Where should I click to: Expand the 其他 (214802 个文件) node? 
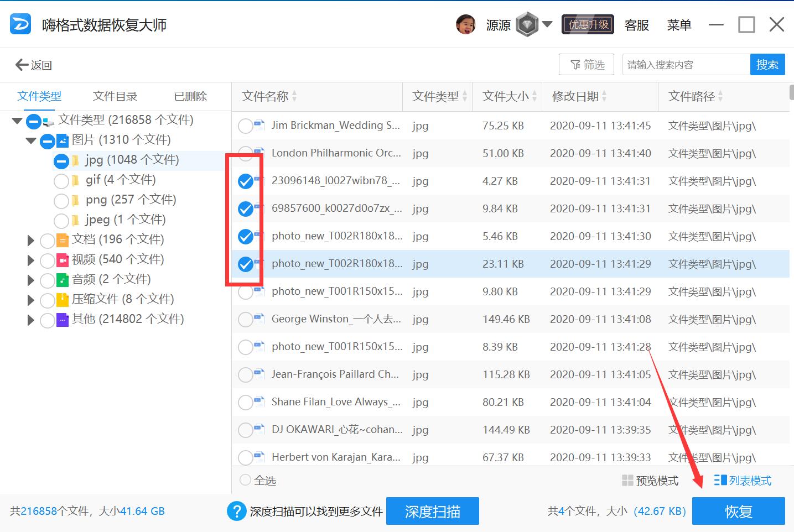(x=30, y=320)
